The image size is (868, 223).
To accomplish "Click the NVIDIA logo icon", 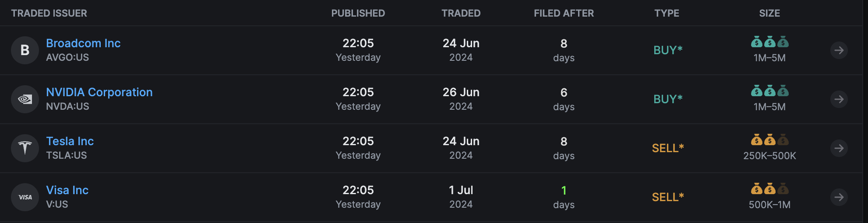I will pos(25,99).
